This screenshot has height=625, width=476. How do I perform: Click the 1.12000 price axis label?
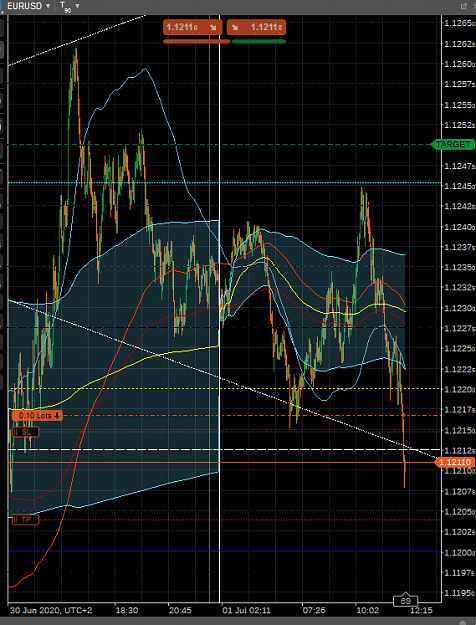coord(460,552)
